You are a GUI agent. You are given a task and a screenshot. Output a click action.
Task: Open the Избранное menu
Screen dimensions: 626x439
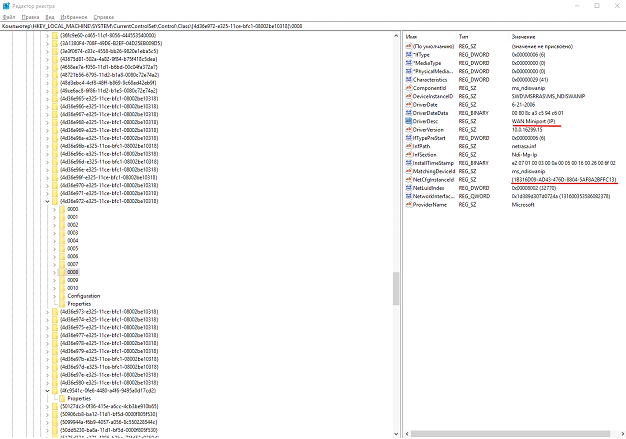[72, 17]
